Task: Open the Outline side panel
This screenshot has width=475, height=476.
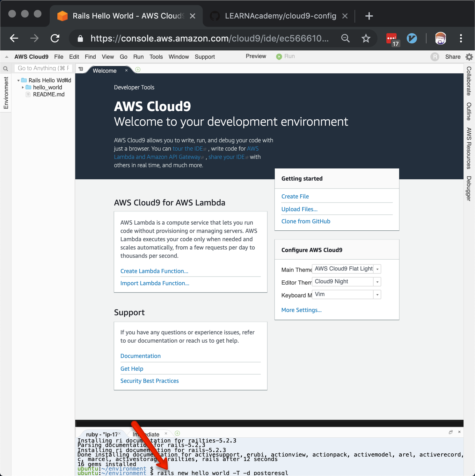Action: [469, 111]
